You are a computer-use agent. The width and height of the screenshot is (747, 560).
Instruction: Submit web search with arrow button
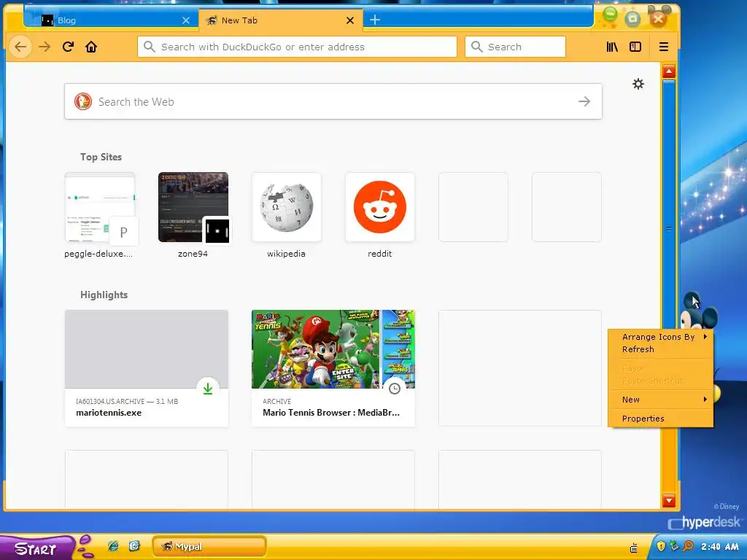584,101
